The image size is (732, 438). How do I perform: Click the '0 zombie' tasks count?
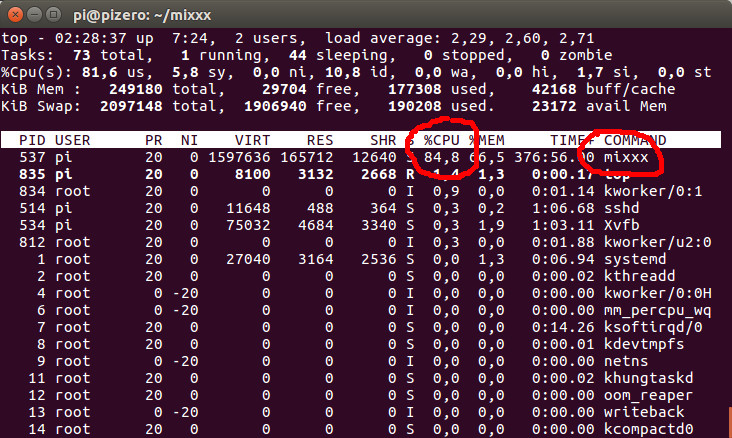coord(577,55)
